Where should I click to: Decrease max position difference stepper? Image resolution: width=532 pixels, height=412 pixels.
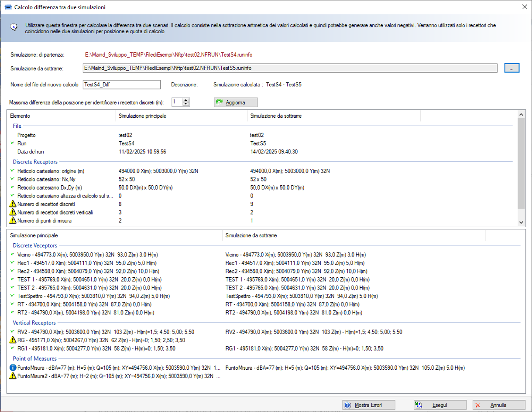(x=186, y=104)
